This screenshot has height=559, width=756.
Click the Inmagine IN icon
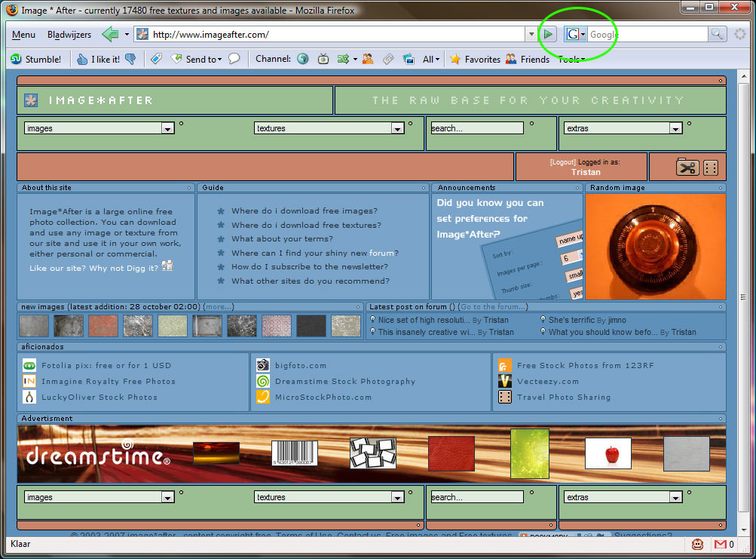coord(29,382)
